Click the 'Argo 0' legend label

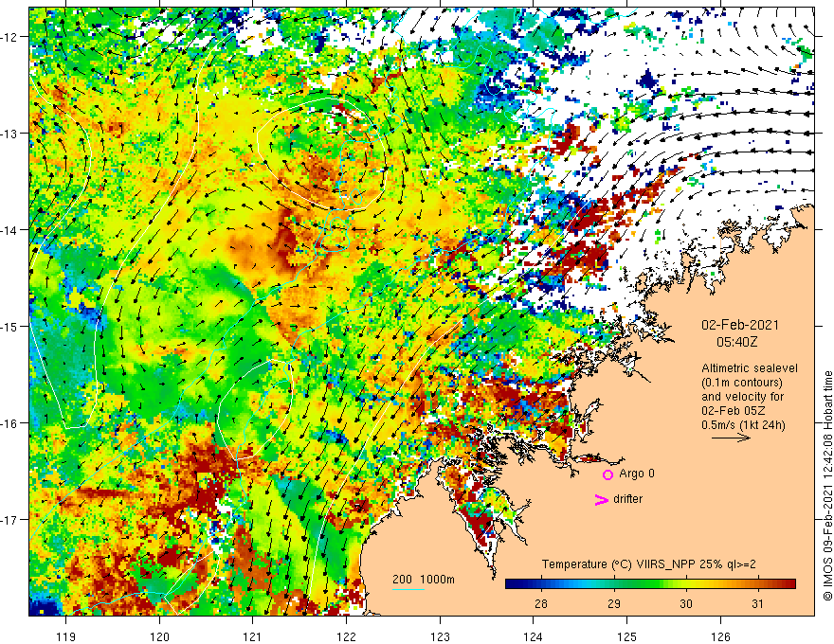click(637, 474)
